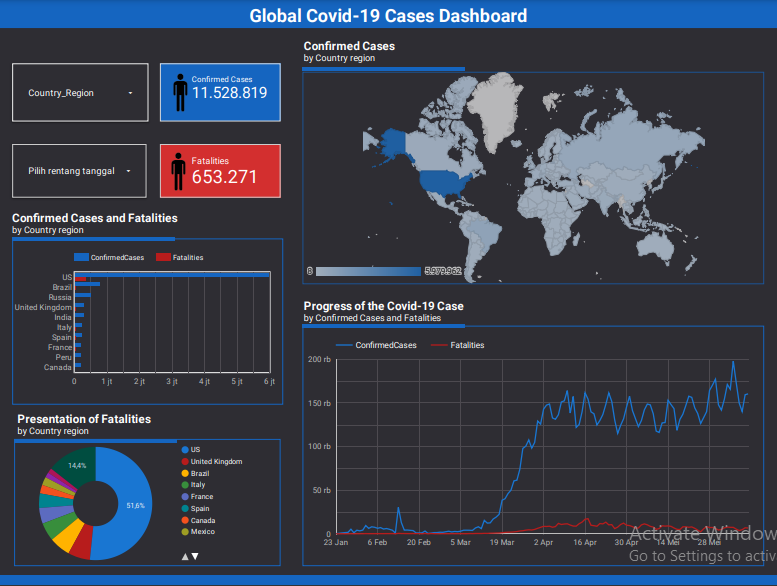Open the Country_Region dropdown filter

[80, 93]
